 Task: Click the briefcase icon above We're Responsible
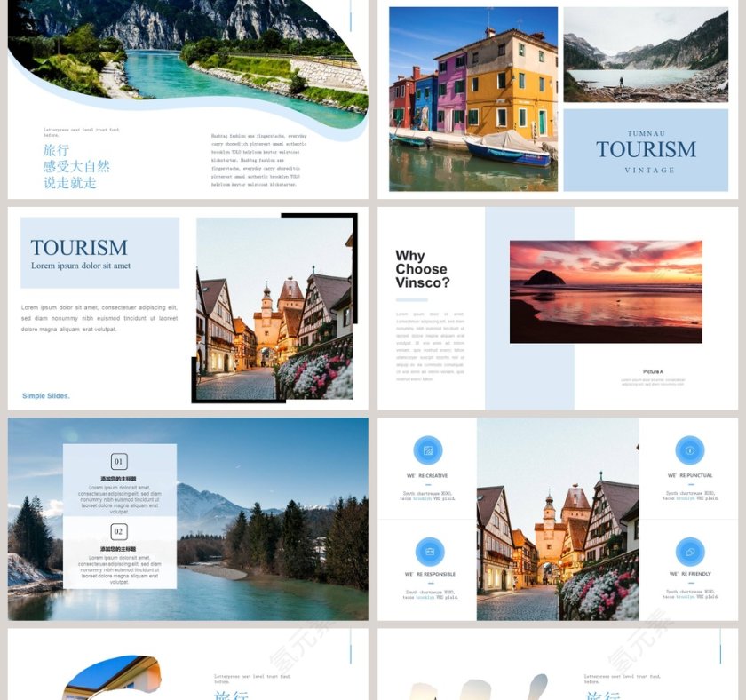pyautogui.click(x=429, y=552)
